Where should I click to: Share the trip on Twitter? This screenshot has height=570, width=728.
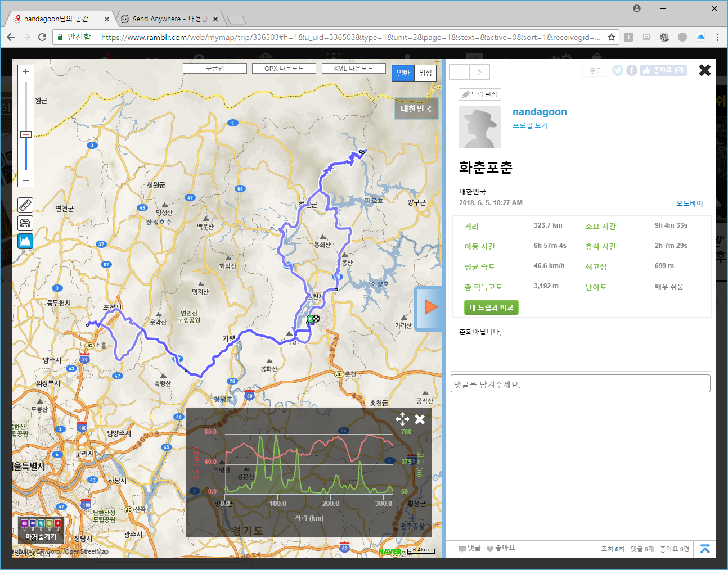point(618,70)
